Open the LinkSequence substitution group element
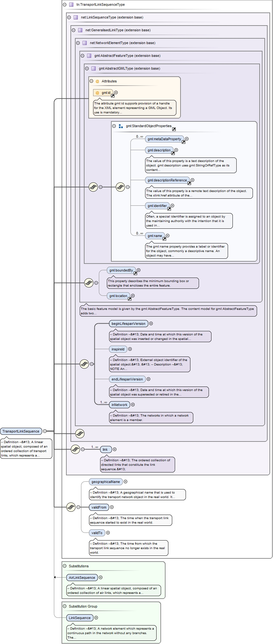 point(80,618)
